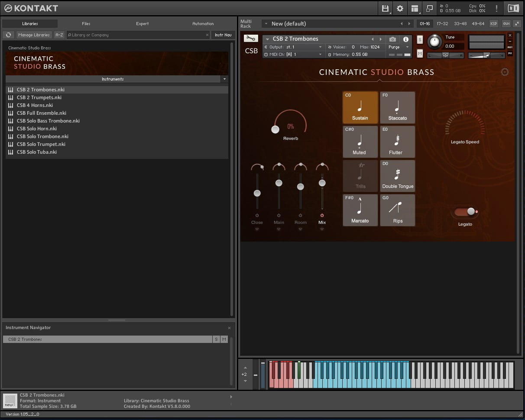Open the CSB settings cog on the instrument interface
525x420 pixels.
505,72
